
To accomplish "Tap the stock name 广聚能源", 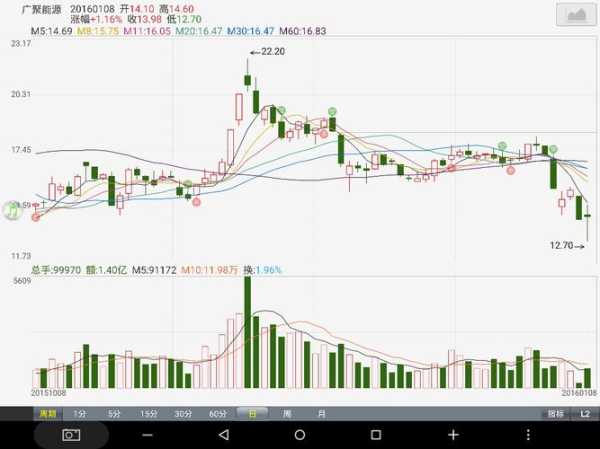I will coord(42,10).
